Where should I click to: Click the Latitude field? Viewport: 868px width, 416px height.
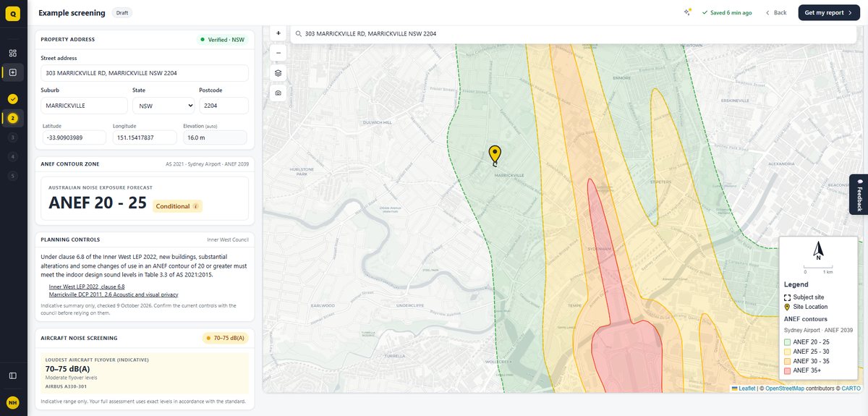(75, 137)
